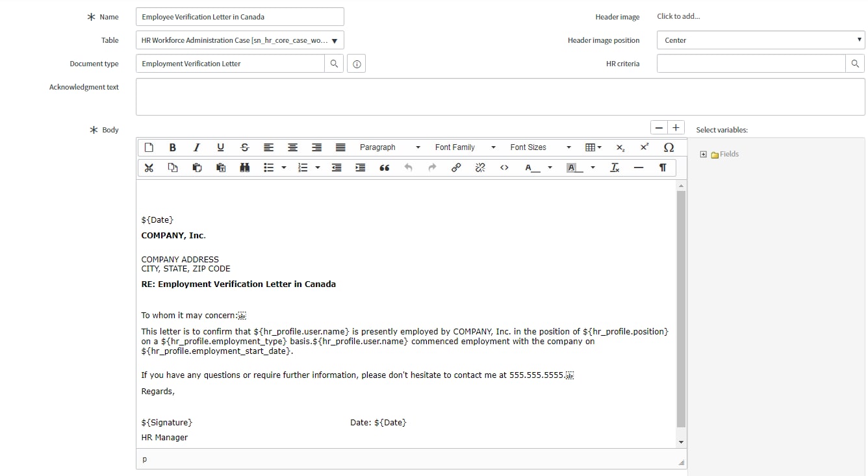Click the Document type field
Screen dimensions: 868x476
pyautogui.click(x=230, y=64)
